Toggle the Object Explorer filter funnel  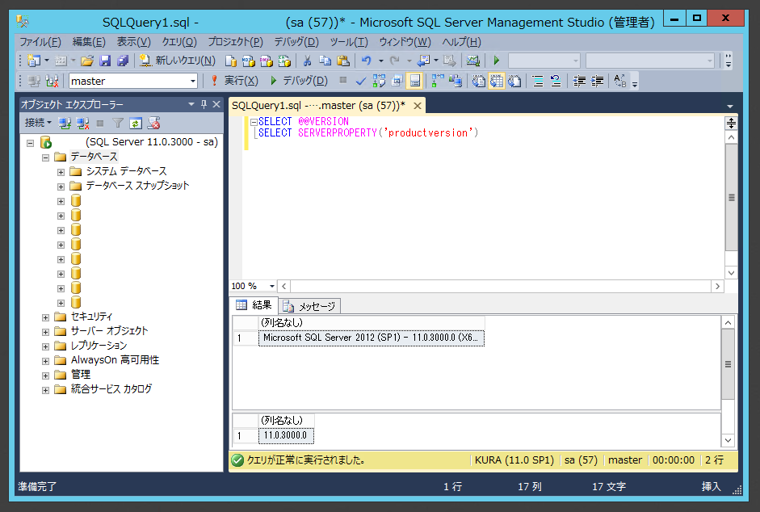(118, 123)
